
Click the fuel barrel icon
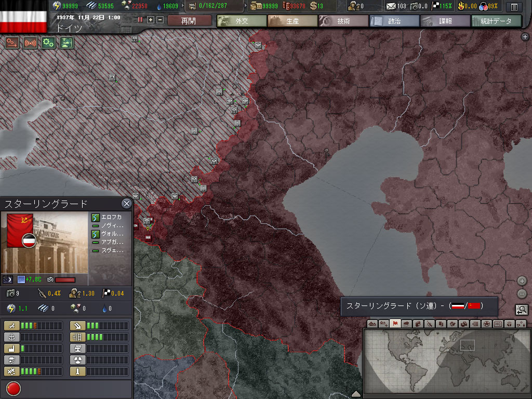[286, 6]
